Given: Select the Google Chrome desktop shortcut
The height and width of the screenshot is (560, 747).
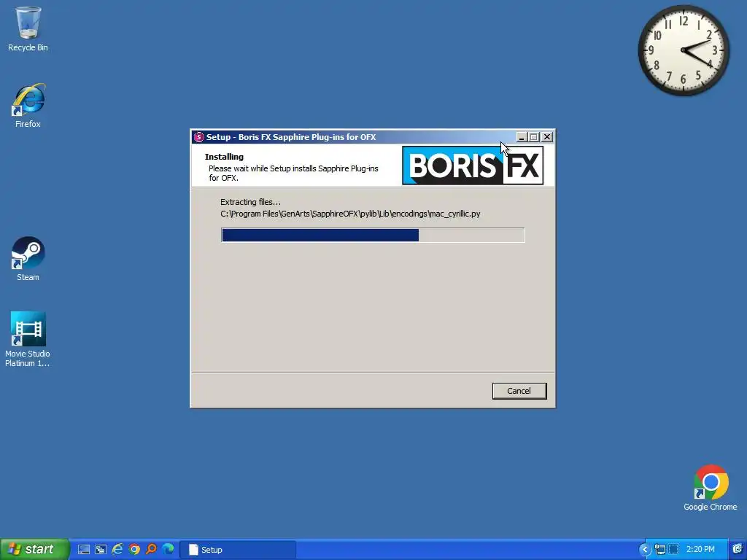Looking at the screenshot, I should point(711,488).
